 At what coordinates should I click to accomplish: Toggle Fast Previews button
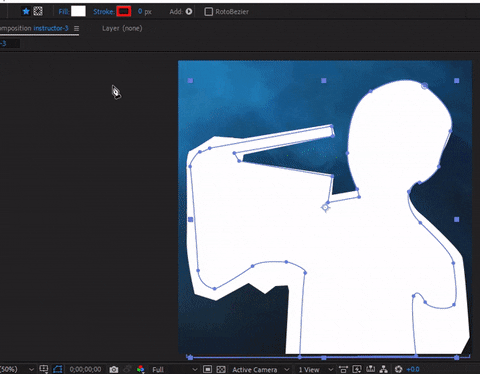(x=357, y=369)
